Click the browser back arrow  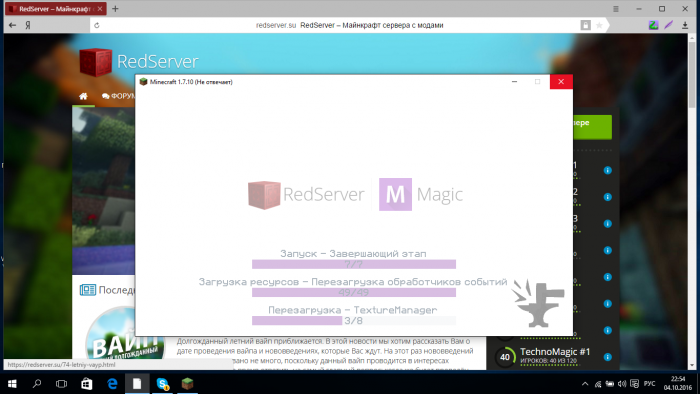[12, 25]
